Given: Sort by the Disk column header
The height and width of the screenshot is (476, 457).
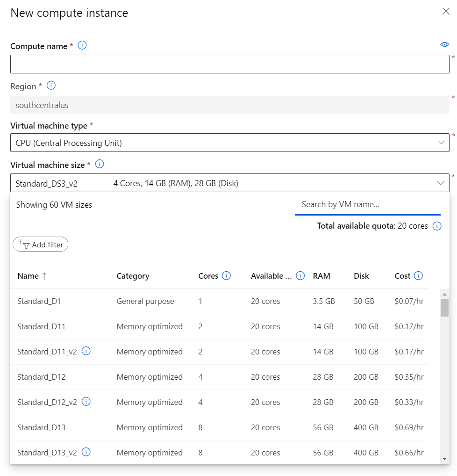Looking at the screenshot, I should (361, 276).
